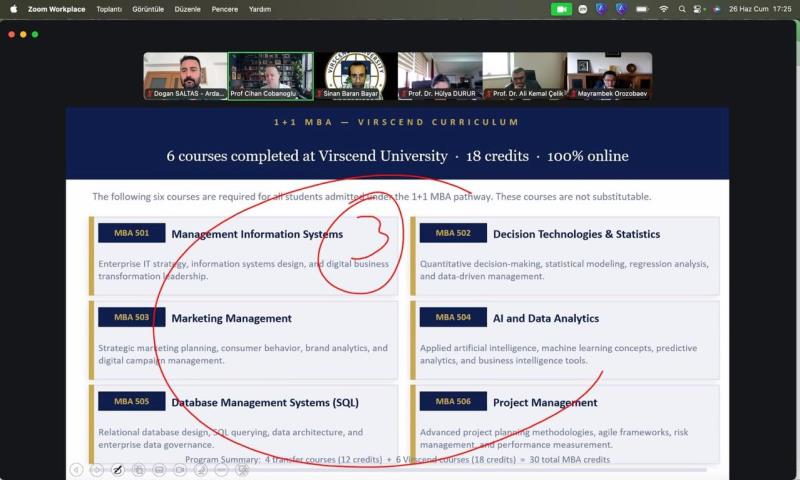Select Prof. Dr. Ali Kemal Çelik video thumbnail
Screen dimensions: 800x480
pos(524,75)
